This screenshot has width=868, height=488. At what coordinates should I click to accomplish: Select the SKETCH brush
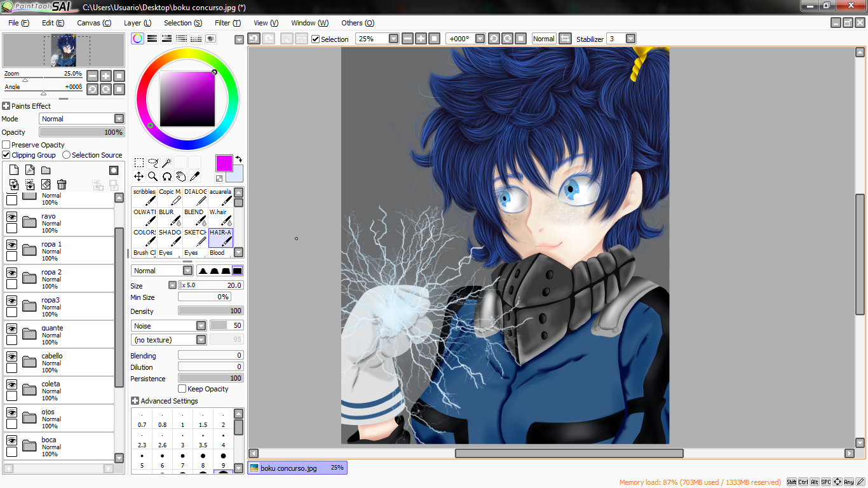[195, 238]
